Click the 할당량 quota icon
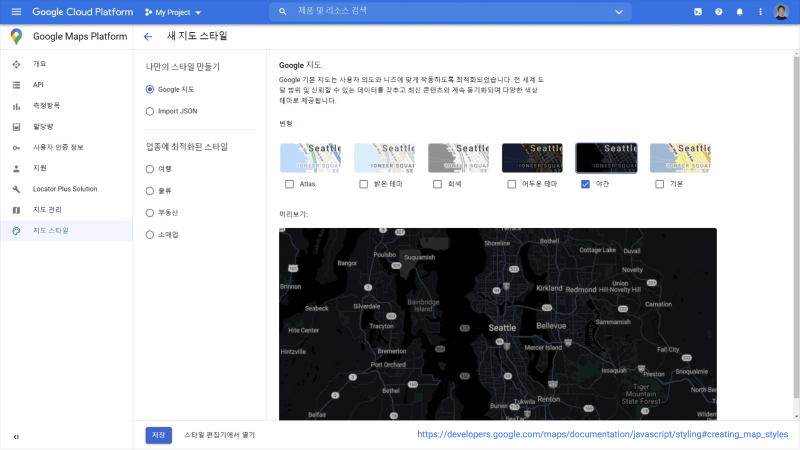This screenshot has height=450, width=800. point(16,127)
